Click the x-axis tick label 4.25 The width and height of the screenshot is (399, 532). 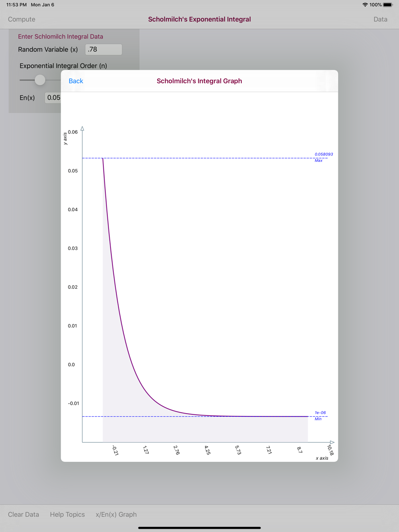(x=207, y=450)
